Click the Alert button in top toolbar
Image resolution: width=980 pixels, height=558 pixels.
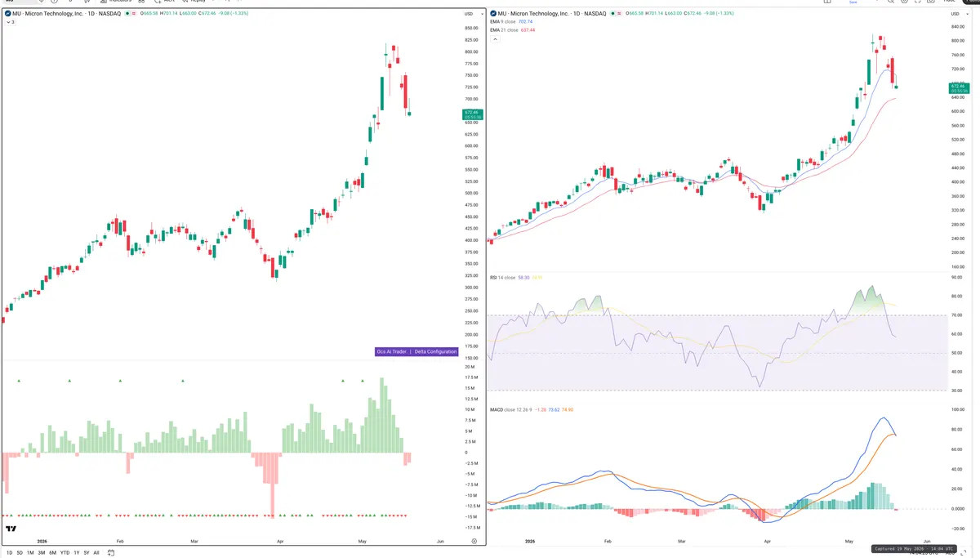click(163, 2)
